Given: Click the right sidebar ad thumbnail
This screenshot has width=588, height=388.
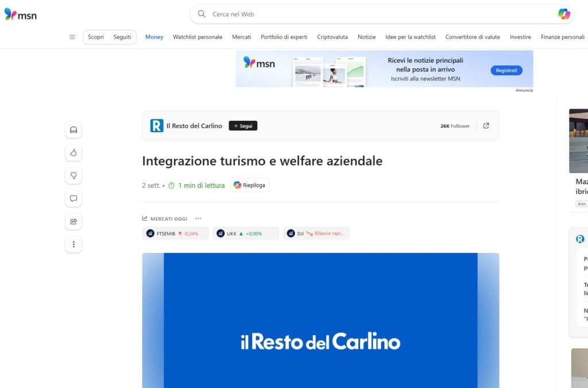Looking at the screenshot, I should click(x=579, y=141).
